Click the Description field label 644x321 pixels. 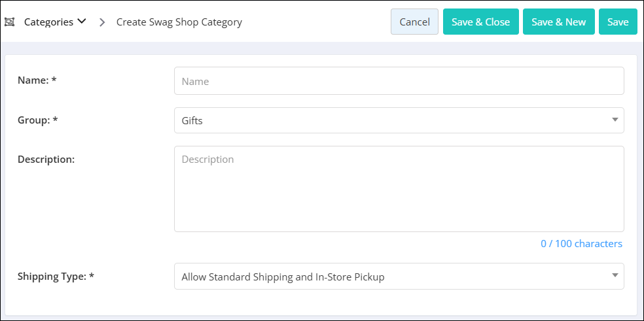[x=46, y=160]
